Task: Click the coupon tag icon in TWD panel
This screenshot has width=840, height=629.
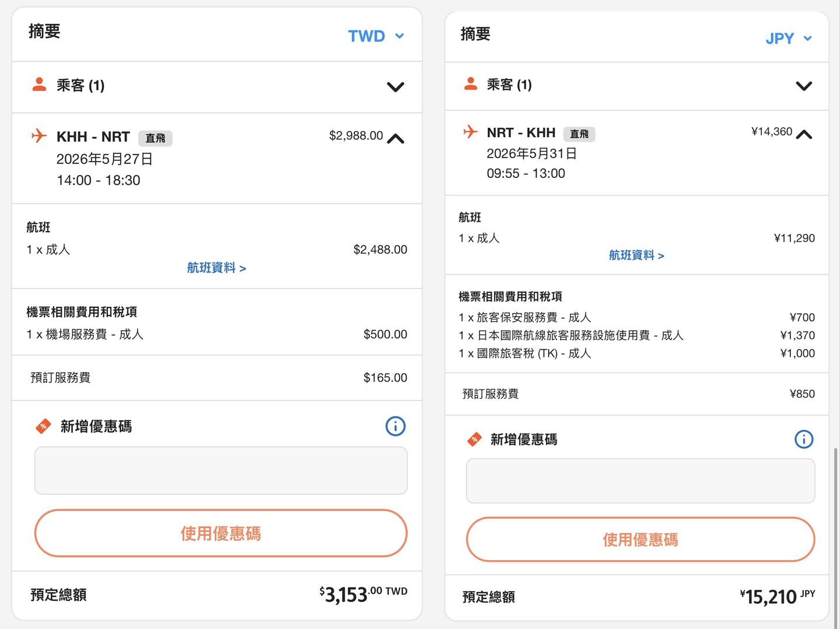Action: pyautogui.click(x=43, y=427)
